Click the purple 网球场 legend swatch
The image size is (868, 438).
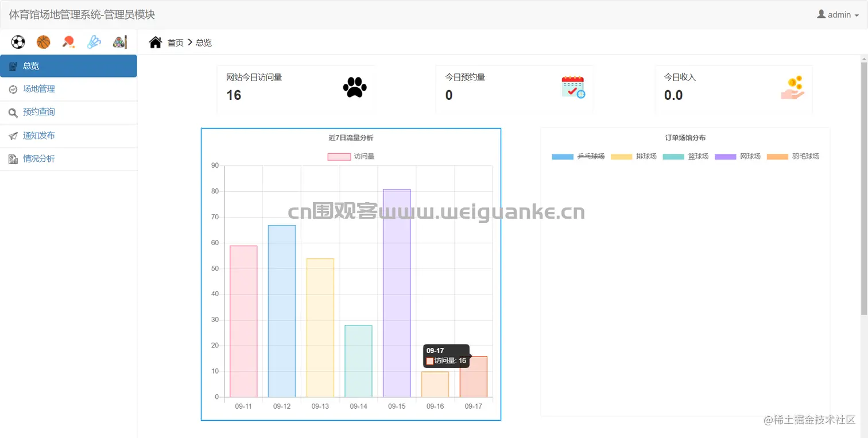click(x=726, y=157)
